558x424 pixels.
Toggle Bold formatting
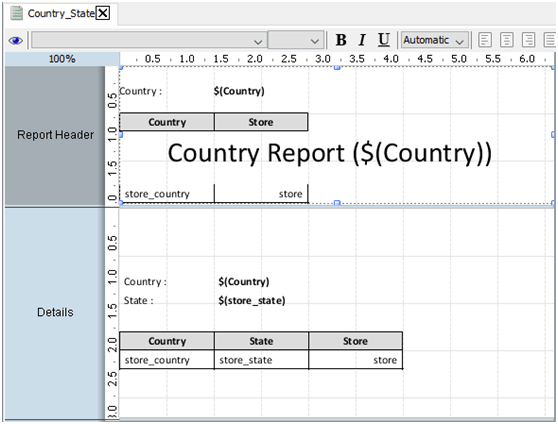[341, 40]
